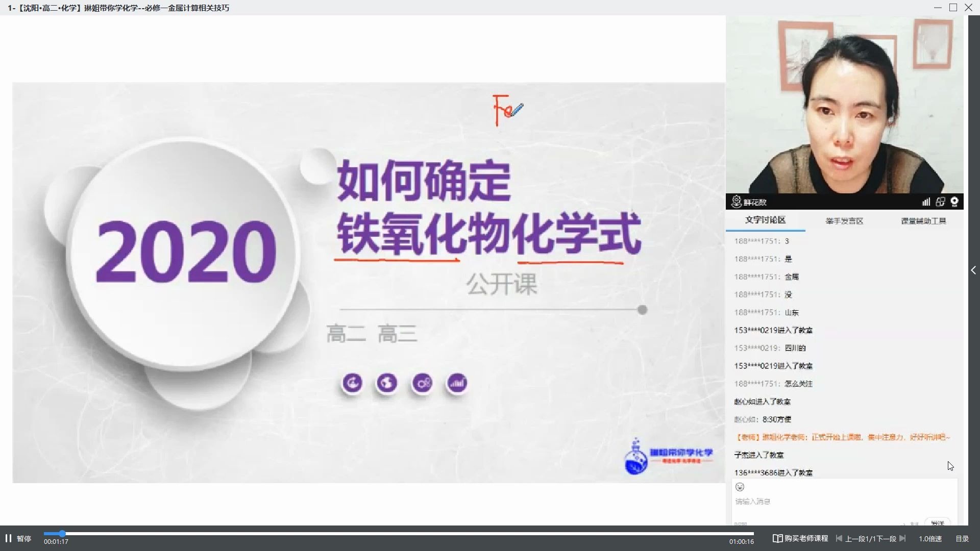Click the 购买老师课程 link
This screenshot has width=980, height=551.
click(806, 538)
